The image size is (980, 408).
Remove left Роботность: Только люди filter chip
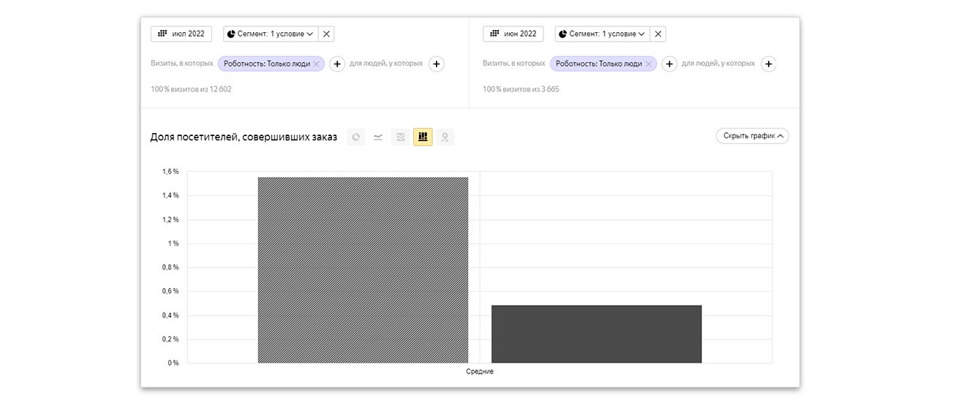point(316,64)
